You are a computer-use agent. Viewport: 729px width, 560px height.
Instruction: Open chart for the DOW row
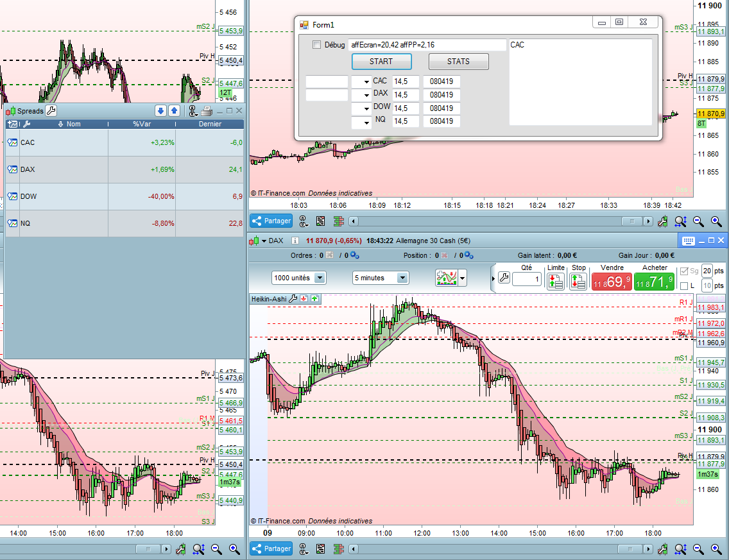pyautogui.click(x=12, y=196)
